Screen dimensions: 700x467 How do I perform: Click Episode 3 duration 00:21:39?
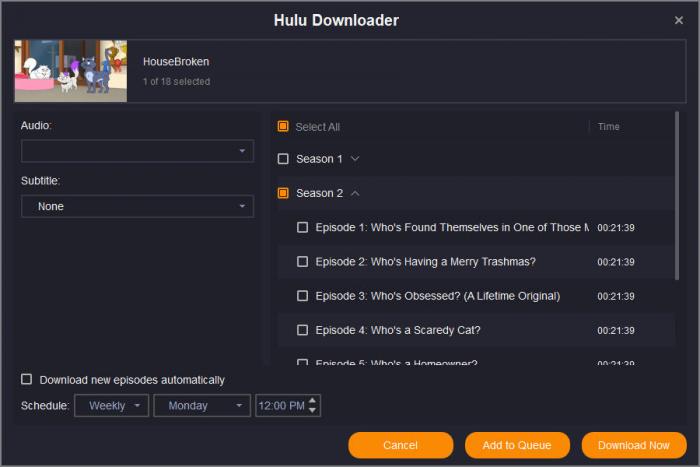(x=616, y=296)
